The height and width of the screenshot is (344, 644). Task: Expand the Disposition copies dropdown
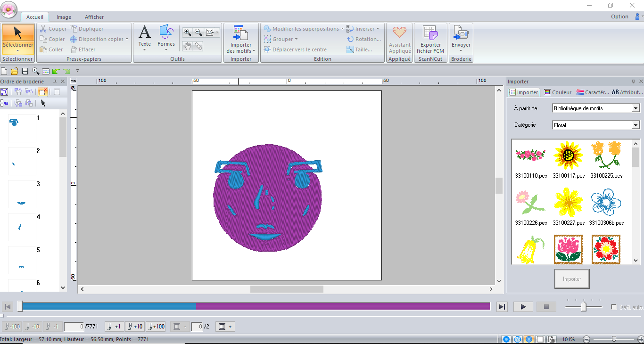click(x=127, y=39)
